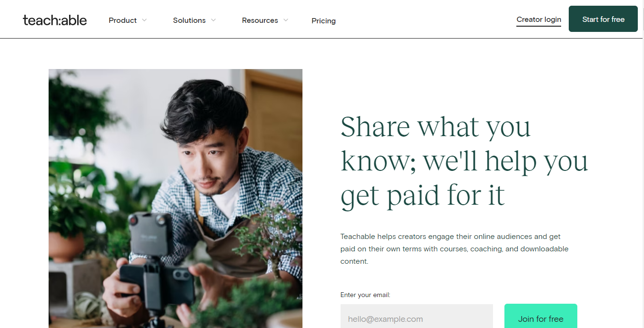Click the Join for free button
The image size is (644, 328).
click(x=541, y=318)
